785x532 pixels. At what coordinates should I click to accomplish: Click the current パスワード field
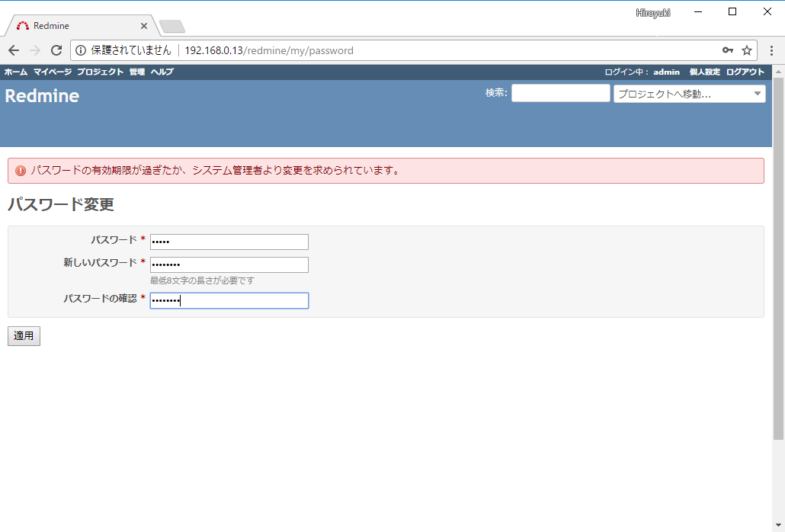coord(229,242)
